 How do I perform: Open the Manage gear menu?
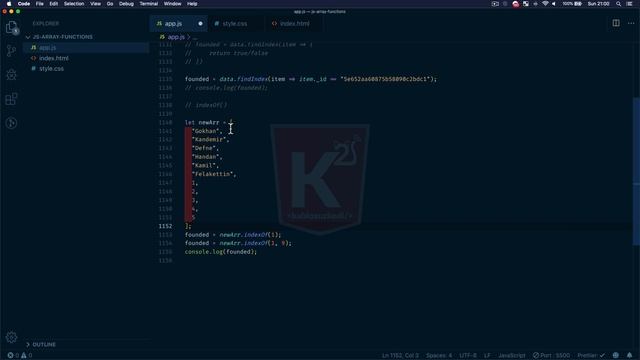point(11,337)
